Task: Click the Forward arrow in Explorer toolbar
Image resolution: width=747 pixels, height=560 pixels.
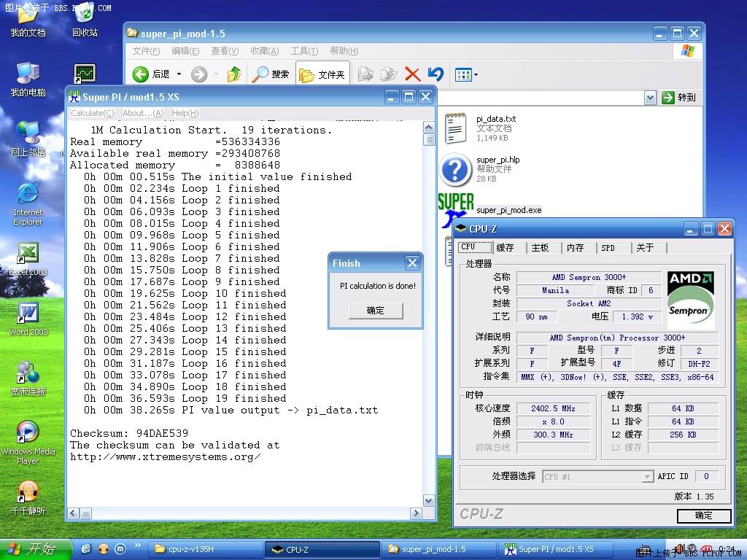Action: (199, 74)
